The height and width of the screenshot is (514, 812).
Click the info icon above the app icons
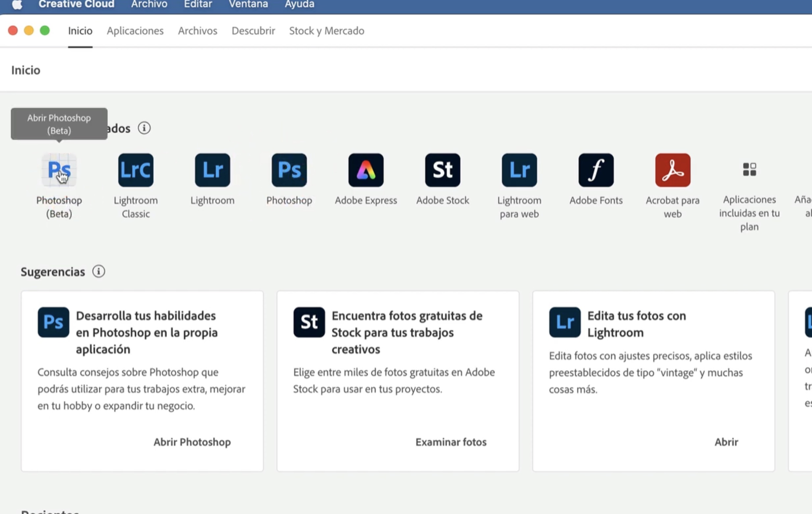[x=144, y=128]
